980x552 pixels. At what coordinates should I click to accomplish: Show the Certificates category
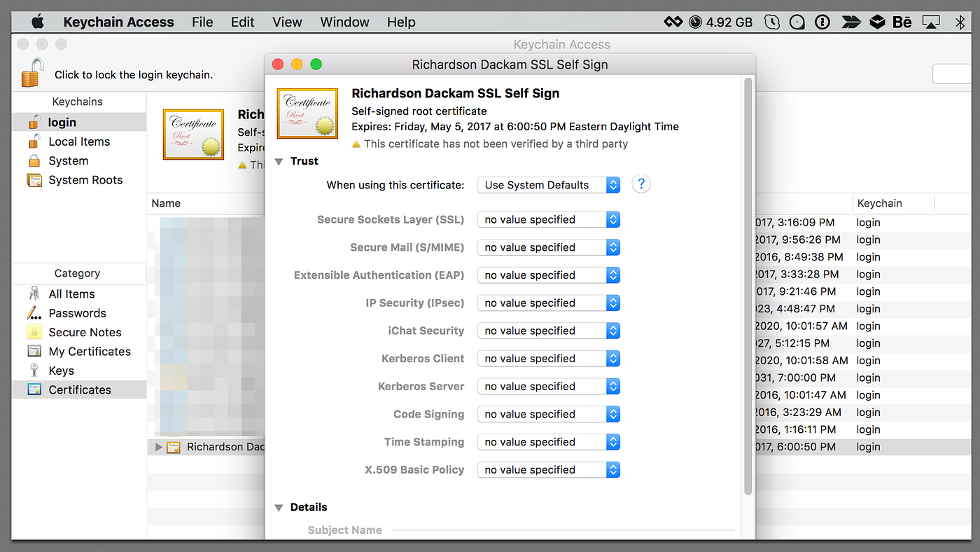pos(79,389)
